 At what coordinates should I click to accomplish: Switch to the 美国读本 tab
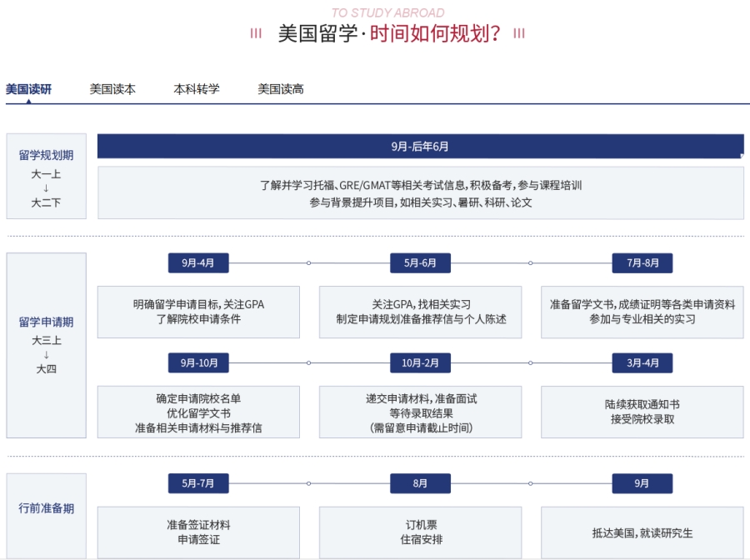point(112,89)
